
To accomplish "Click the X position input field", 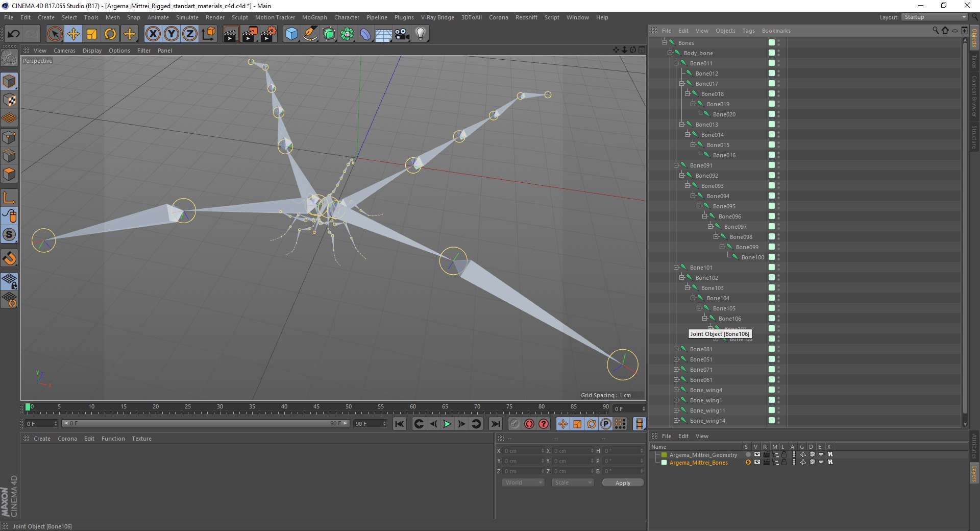I will 523,451.
